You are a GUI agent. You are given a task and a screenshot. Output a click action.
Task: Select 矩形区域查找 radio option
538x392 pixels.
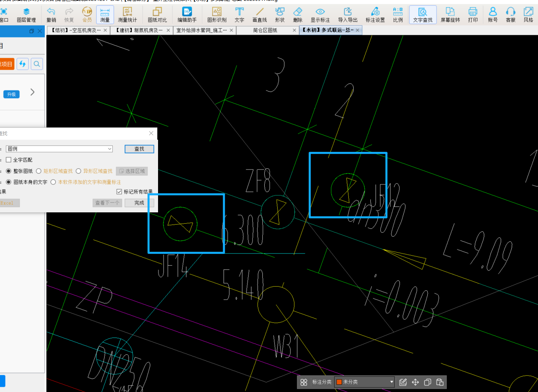click(x=39, y=171)
